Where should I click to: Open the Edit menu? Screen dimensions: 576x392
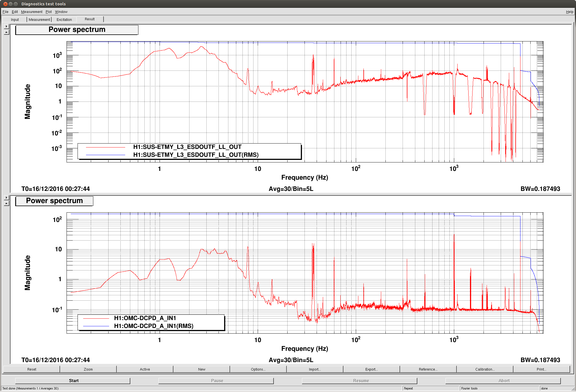point(15,12)
